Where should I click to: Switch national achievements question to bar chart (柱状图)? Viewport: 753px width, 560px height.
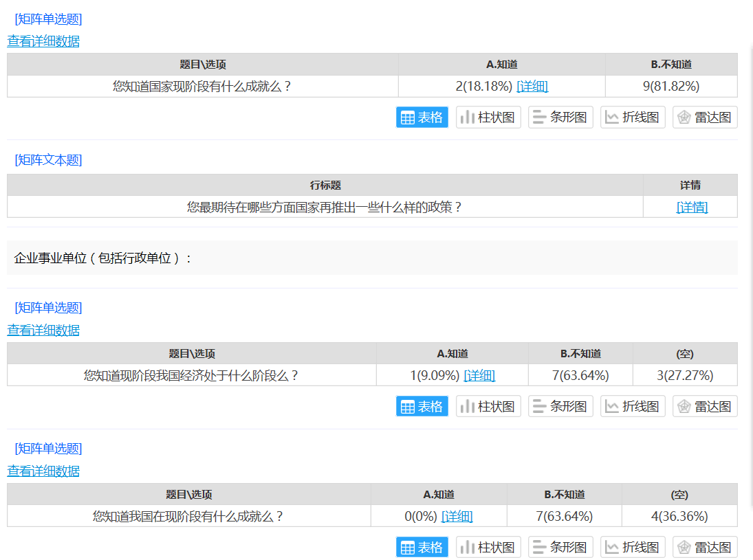(488, 117)
